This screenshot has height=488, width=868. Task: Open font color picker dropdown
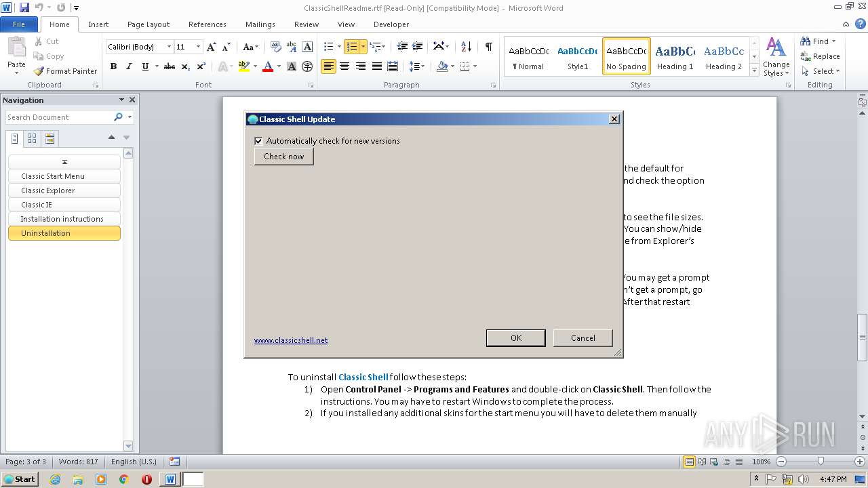[x=279, y=66]
